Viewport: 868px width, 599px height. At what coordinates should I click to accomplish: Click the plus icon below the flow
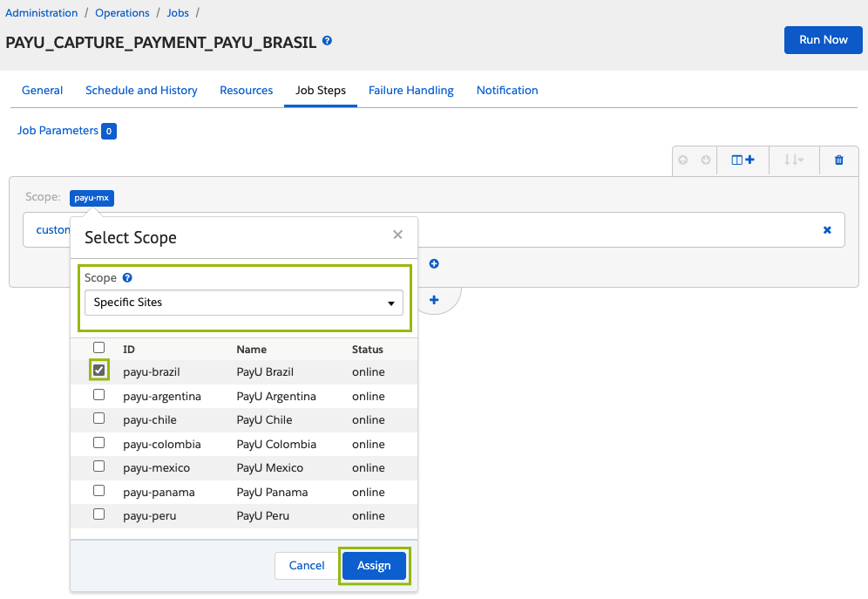[434, 300]
